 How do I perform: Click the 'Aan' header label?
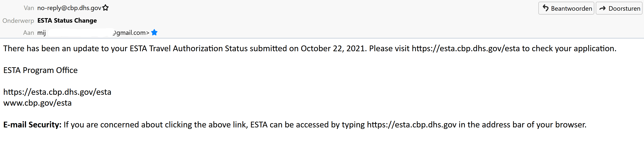(29, 33)
